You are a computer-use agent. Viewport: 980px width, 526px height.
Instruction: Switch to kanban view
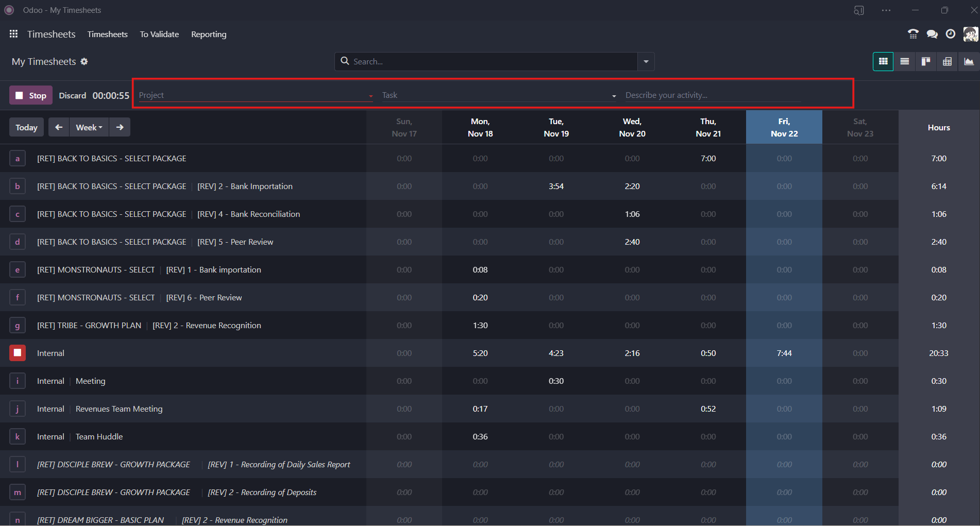tap(926, 62)
